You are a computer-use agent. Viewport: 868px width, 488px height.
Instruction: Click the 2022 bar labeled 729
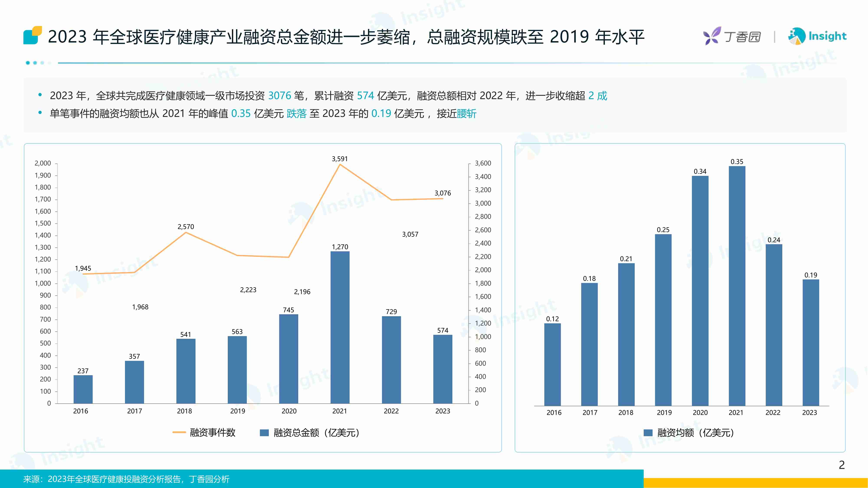coord(391,360)
